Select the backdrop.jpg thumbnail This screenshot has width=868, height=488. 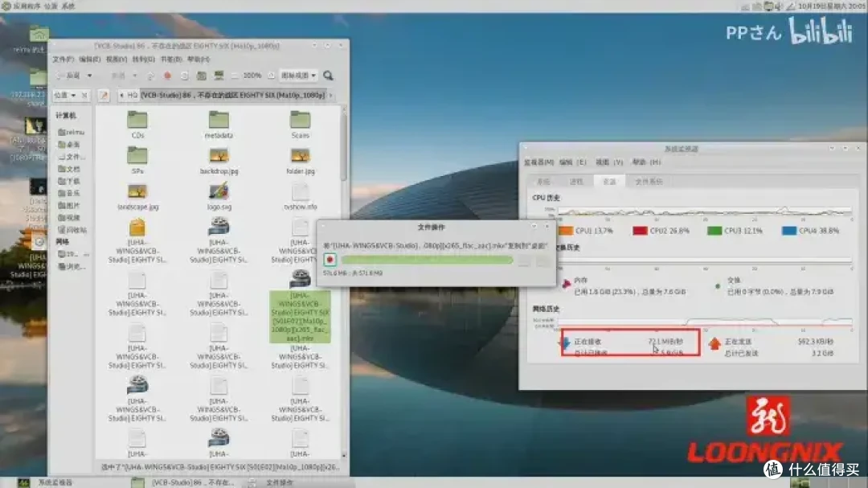click(219, 156)
